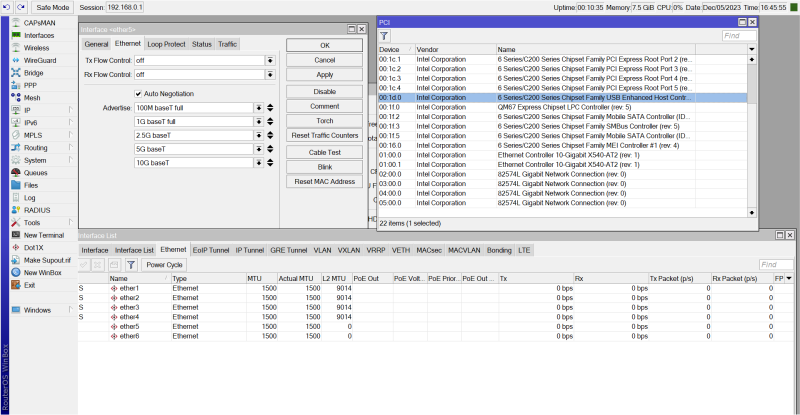Open Files in the sidebar
Viewport: 800px width, 415px height.
(31, 185)
